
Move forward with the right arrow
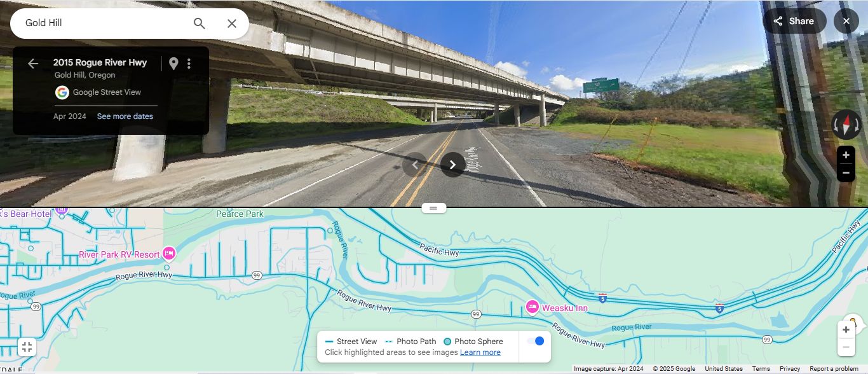coord(452,165)
